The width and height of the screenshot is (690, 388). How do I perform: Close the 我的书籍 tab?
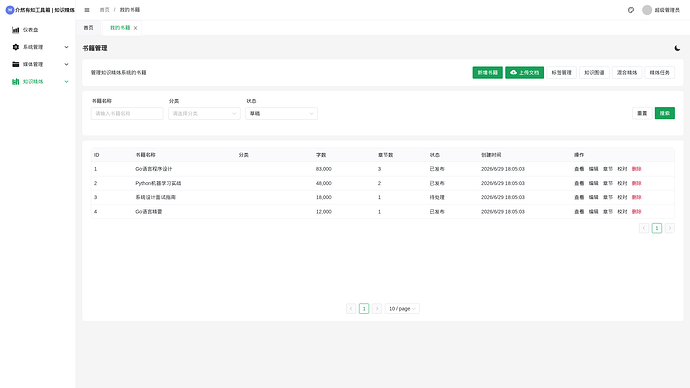point(136,28)
